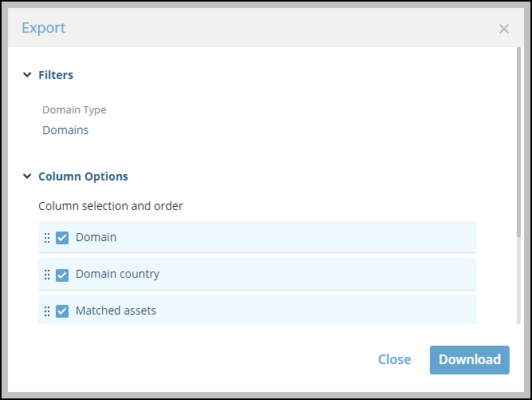This screenshot has height=400, width=532.
Task: Uncheck the Domain column checkbox
Action: [x=62, y=238]
